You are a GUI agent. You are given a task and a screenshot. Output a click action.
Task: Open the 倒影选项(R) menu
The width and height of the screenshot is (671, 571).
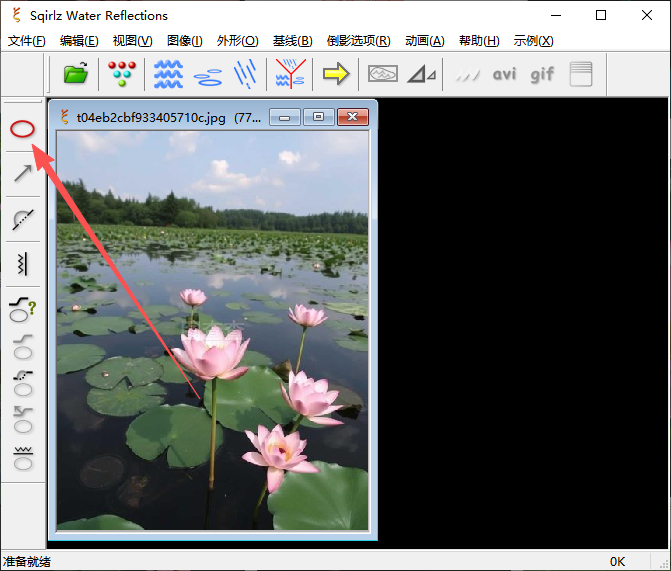click(x=359, y=41)
